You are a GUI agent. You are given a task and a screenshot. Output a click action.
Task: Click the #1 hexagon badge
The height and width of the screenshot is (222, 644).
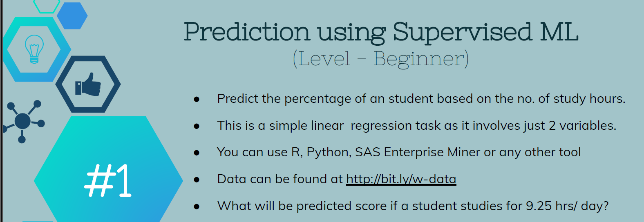pos(108,180)
